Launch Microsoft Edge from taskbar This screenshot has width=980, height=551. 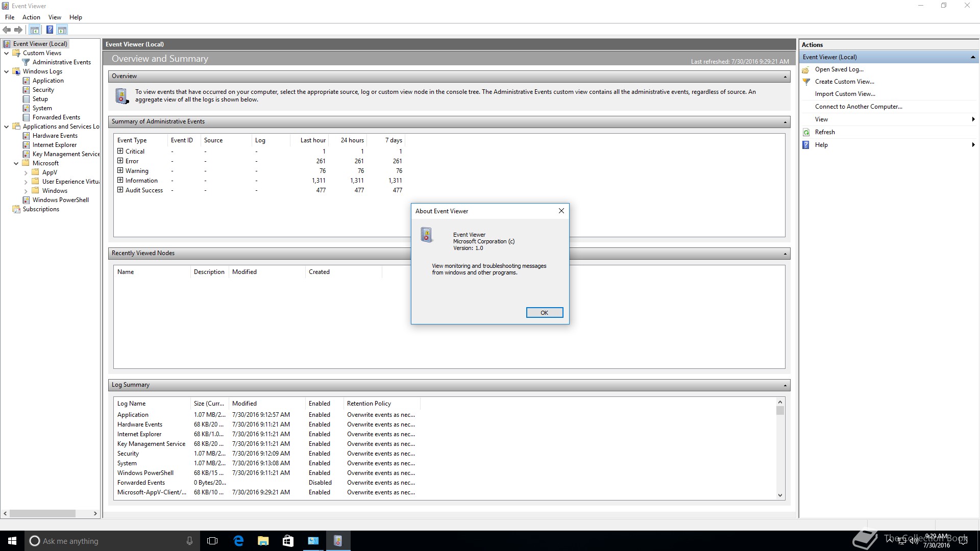click(x=238, y=541)
